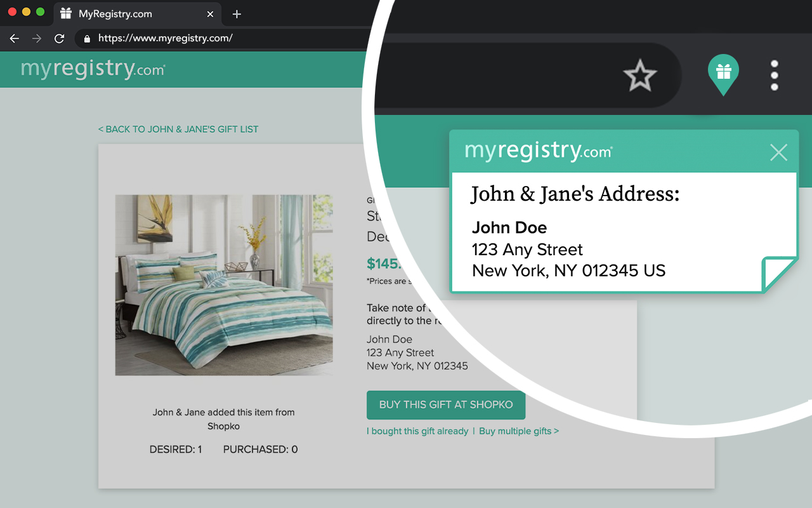Click 'I bought this gift already' link
The image size is (812, 508).
(x=417, y=431)
